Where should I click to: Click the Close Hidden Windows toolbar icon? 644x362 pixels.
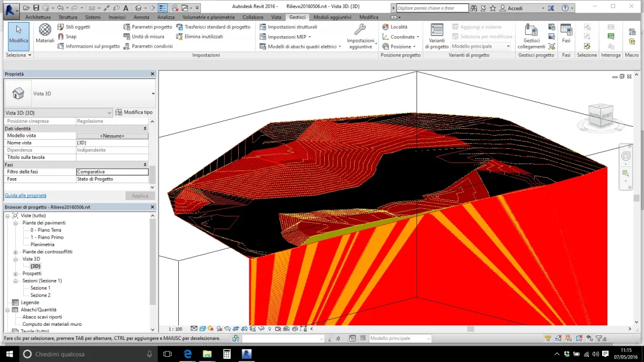[x=175, y=8]
